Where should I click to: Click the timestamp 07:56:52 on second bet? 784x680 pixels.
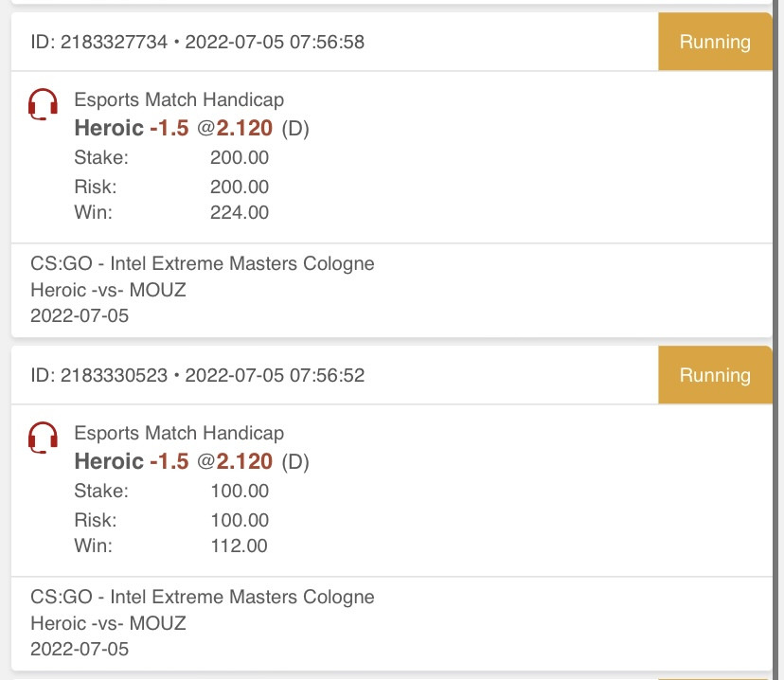(x=327, y=375)
